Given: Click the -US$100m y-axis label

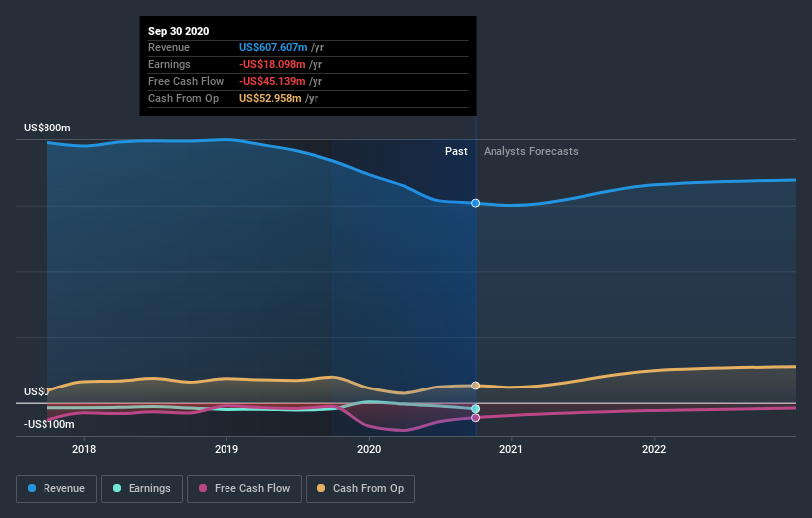Looking at the screenshot, I should (x=49, y=424).
